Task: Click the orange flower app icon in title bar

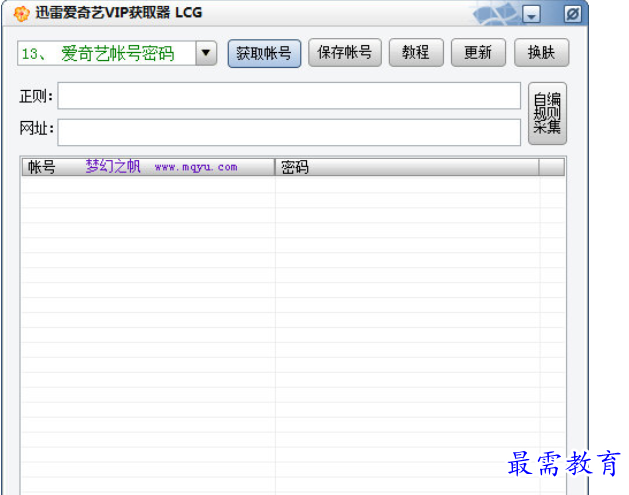Action: coord(21,14)
